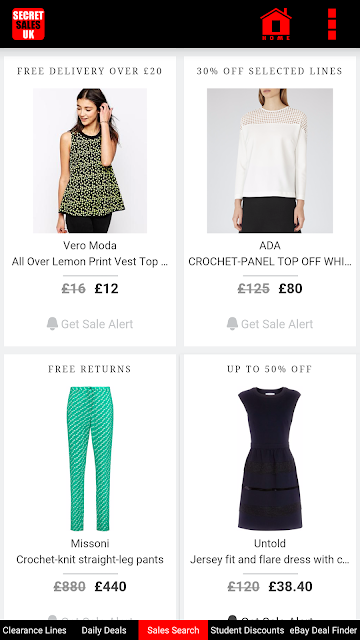Image resolution: width=360 pixels, height=640 pixels.
Task: Open Crochet-knit straight-leg pants title
Action: [90, 560]
